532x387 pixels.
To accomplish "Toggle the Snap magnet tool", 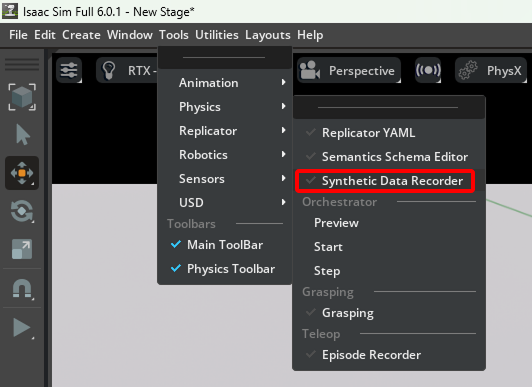I will [22, 289].
